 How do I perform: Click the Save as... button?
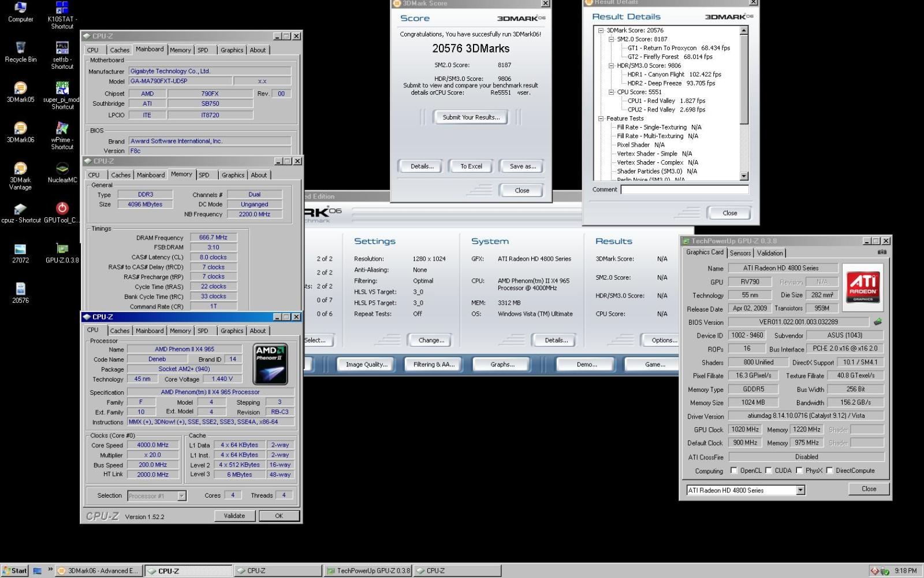(523, 166)
